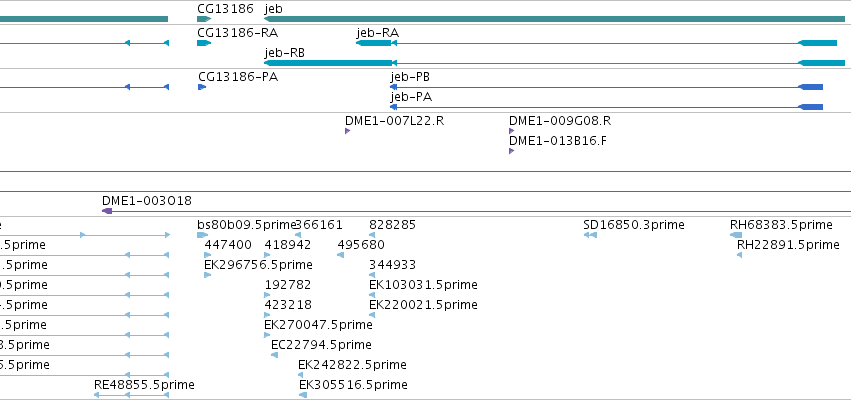Screen dimensions: 851x400
Task: Click the EK103031.5prime EST label
Action: tap(423, 285)
